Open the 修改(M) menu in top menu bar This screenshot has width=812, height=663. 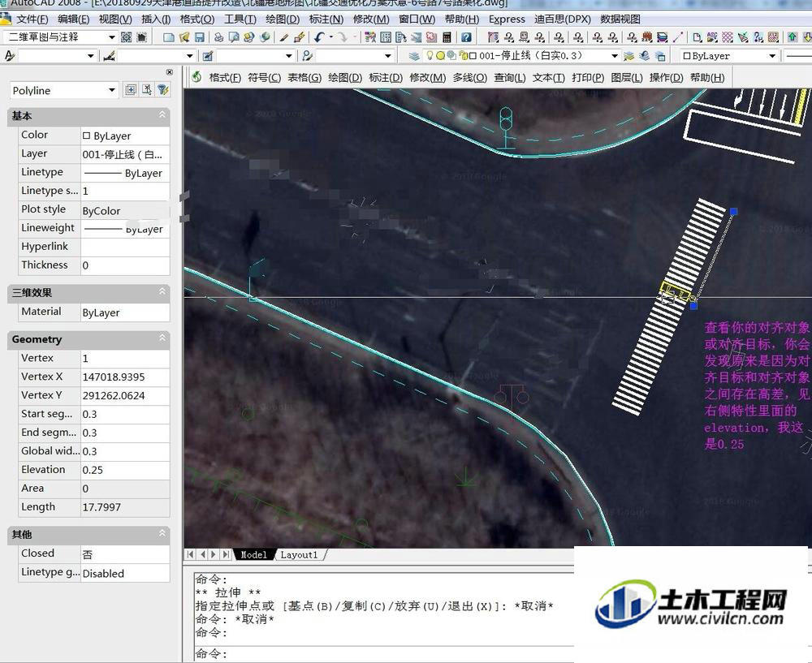pyautogui.click(x=371, y=19)
